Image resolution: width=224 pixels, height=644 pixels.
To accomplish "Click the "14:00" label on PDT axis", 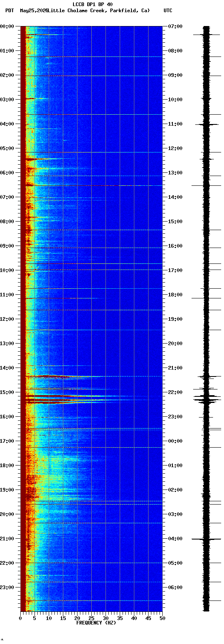I will click(x=7, y=368).
